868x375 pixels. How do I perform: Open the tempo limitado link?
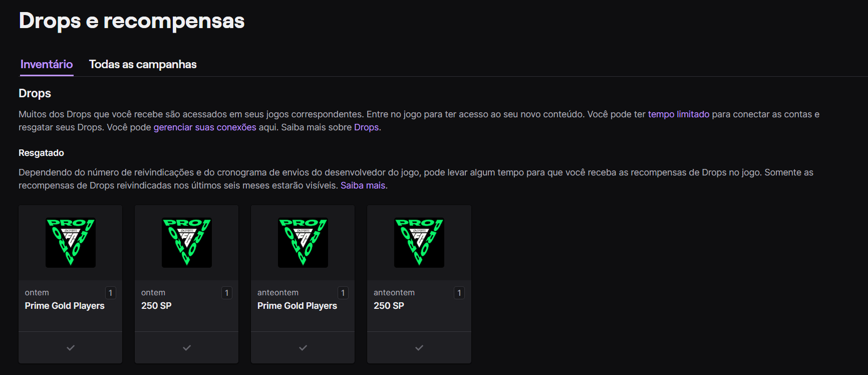point(679,114)
